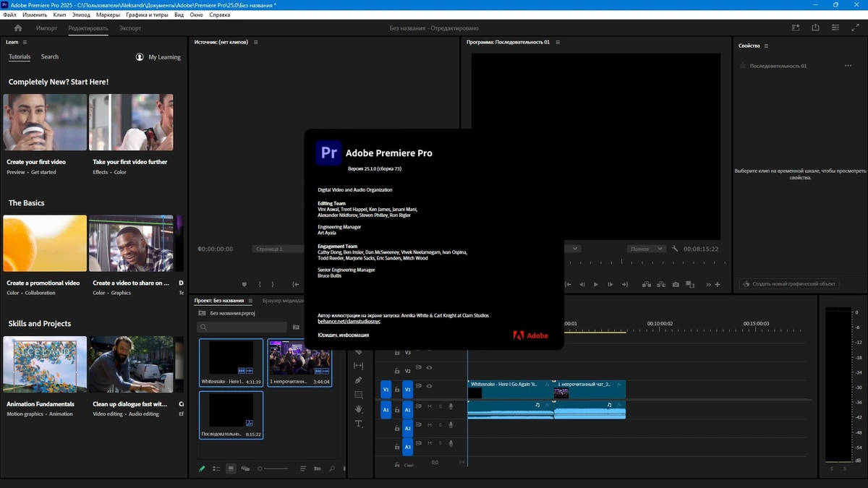Open behance.net/clamstudiosnyc link
Viewport: 868px width, 488px height.
[x=349, y=321]
